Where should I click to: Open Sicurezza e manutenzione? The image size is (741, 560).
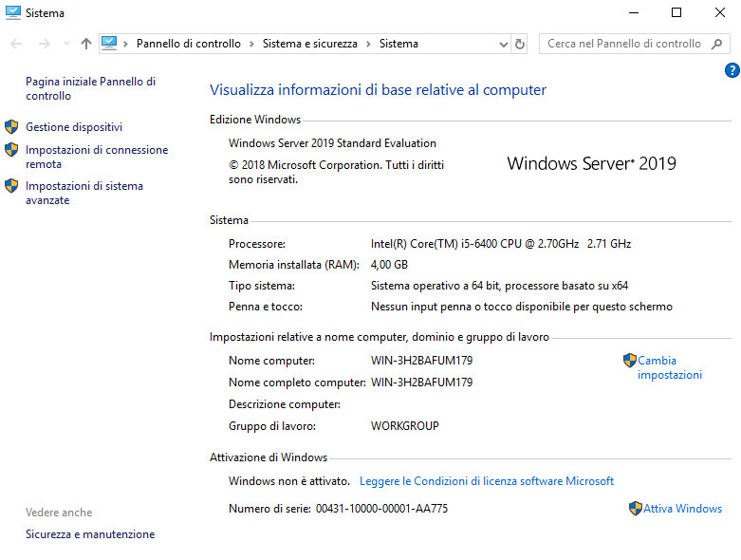pyautogui.click(x=90, y=534)
